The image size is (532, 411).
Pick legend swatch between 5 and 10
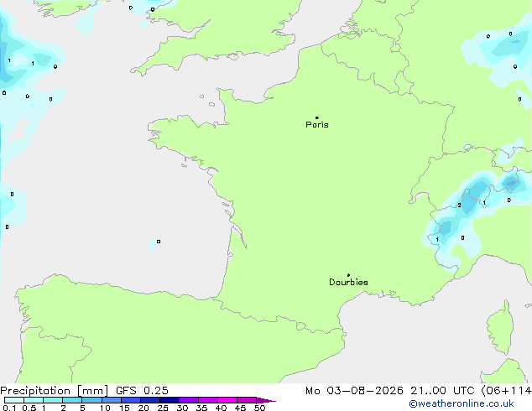click(91, 400)
